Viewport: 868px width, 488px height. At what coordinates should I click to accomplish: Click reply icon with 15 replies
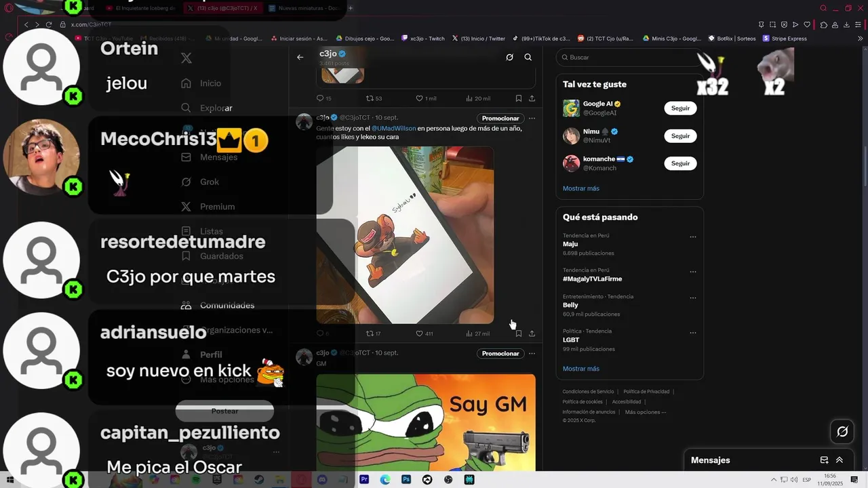point(320,98)
